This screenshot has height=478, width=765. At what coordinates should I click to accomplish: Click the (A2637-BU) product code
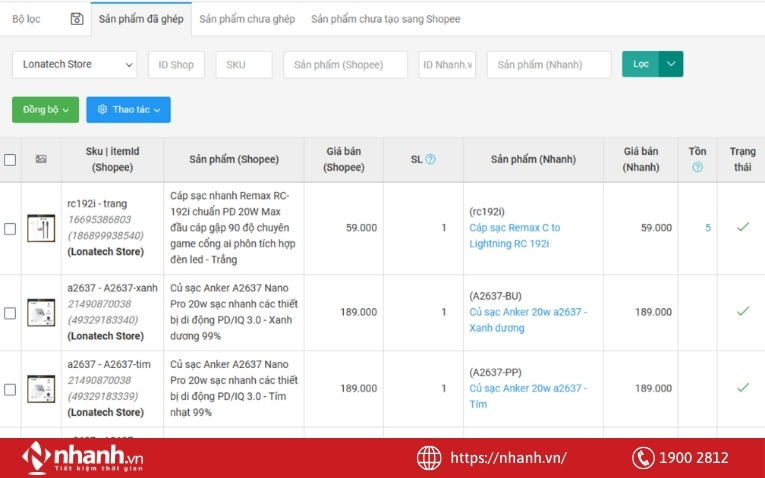pos(495,296)
